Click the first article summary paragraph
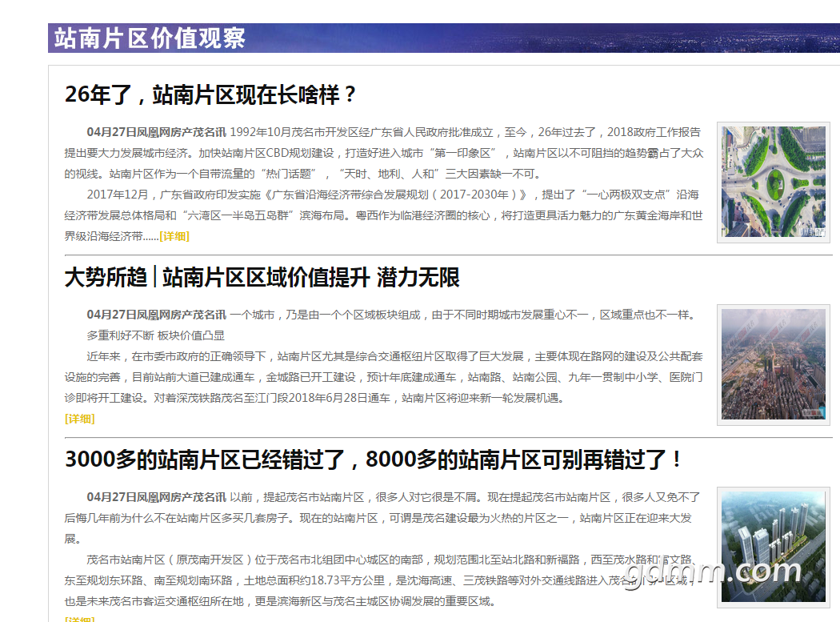 [383, 153]
